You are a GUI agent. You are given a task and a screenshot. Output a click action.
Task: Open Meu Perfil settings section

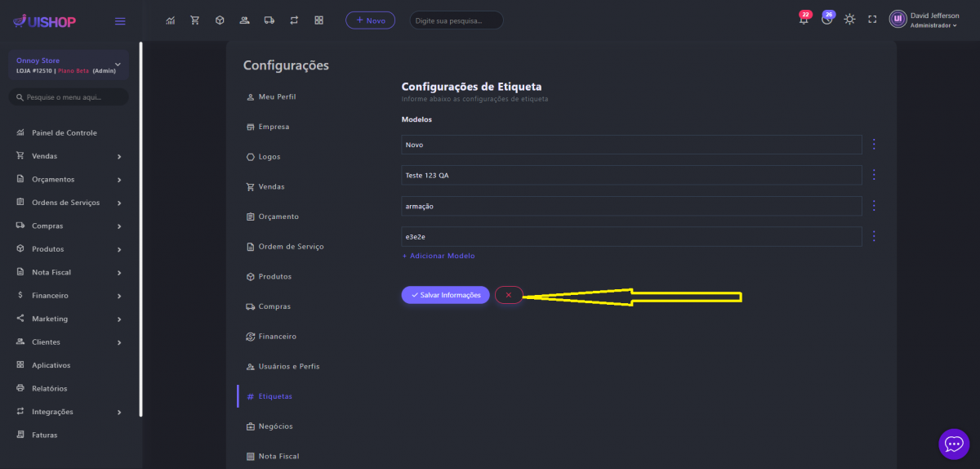click(276, 96)
